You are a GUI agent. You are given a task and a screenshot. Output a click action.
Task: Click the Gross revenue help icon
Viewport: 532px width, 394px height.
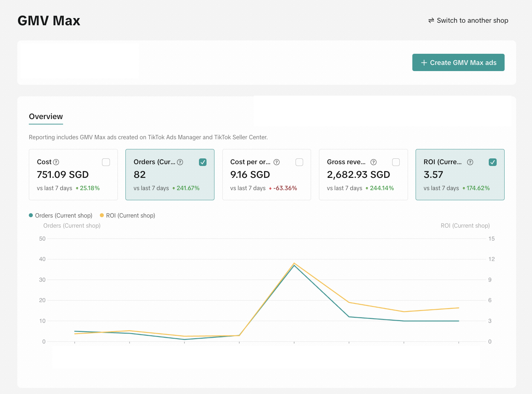coord(374,162)
